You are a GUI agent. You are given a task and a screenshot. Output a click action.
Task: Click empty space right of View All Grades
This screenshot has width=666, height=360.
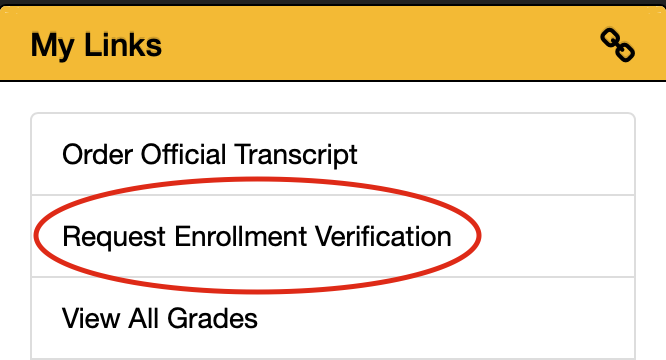(446, 318)
